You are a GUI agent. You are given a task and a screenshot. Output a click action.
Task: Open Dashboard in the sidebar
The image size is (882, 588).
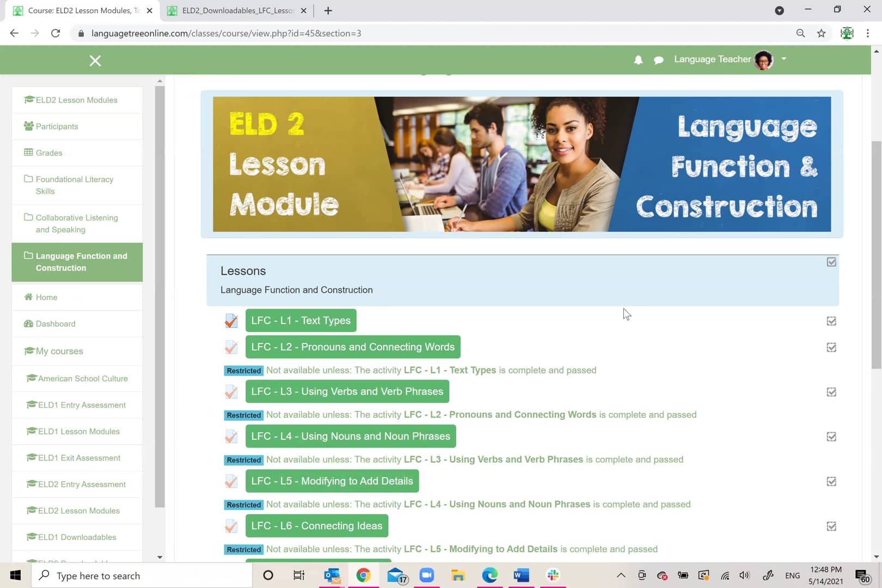(77, 324)
